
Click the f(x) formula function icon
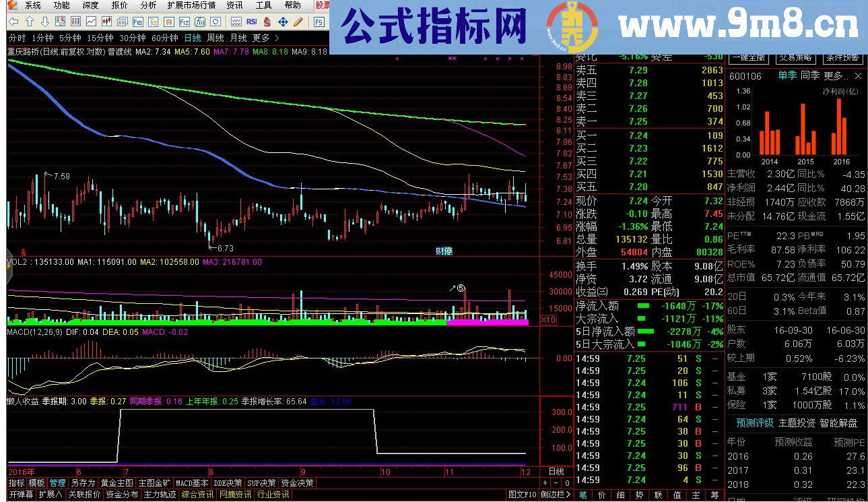pos(199,22)
